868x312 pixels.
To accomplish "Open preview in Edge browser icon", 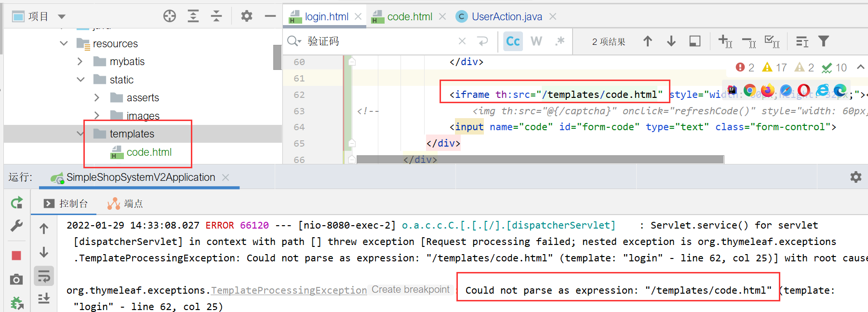I will coord(840,90).
